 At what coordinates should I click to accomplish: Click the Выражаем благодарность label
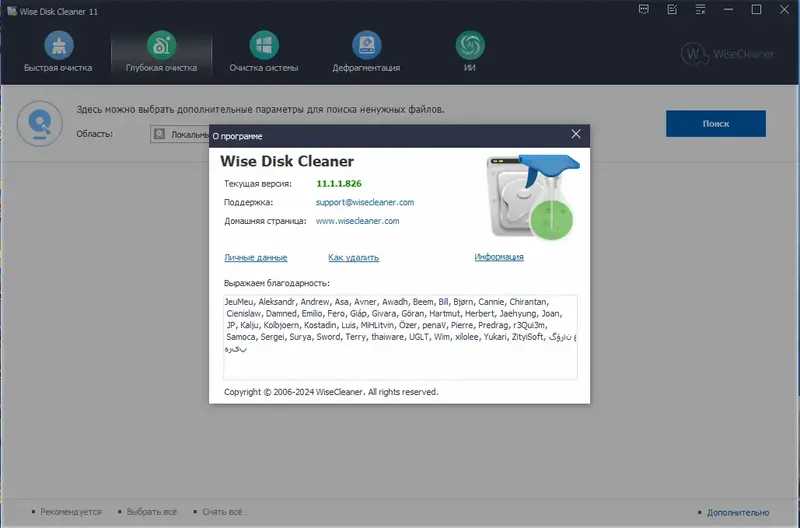tap(277, 283)
